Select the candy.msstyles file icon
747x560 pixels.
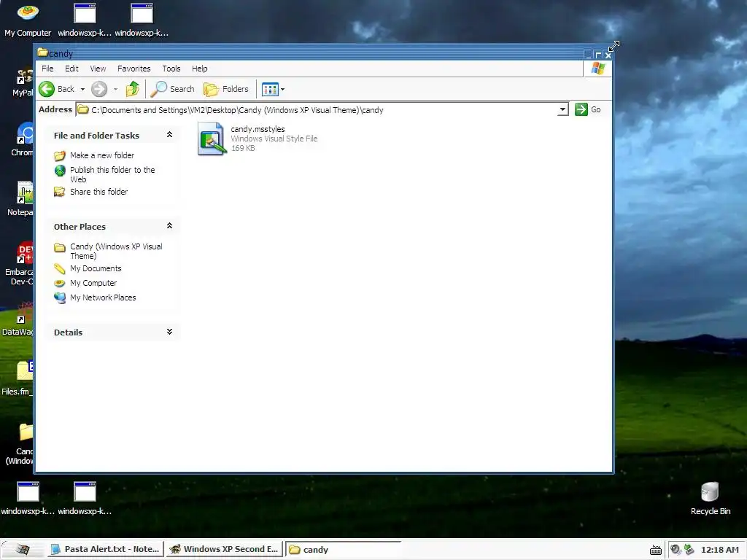pyautogui.click(x=212, y=139)
